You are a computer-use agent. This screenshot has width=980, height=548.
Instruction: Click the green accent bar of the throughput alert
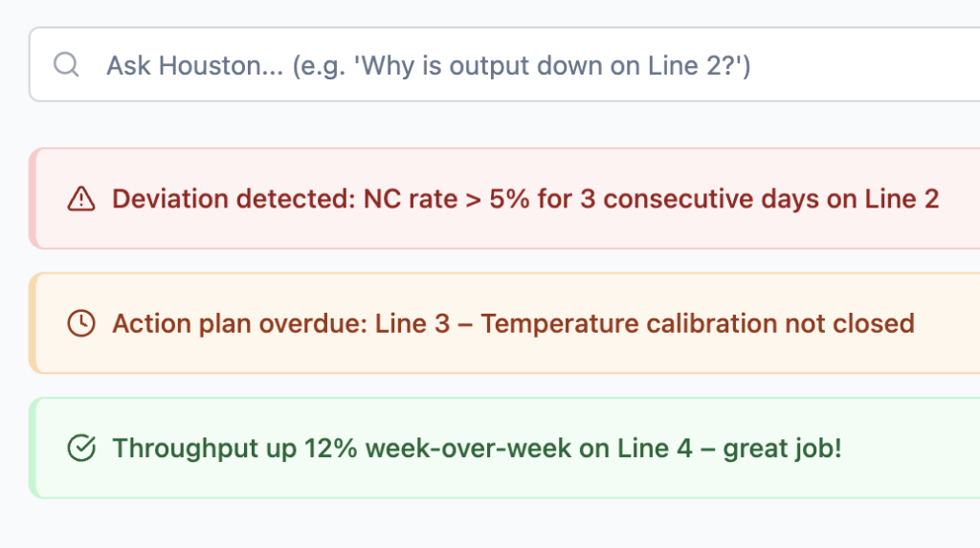click(33, 448)
